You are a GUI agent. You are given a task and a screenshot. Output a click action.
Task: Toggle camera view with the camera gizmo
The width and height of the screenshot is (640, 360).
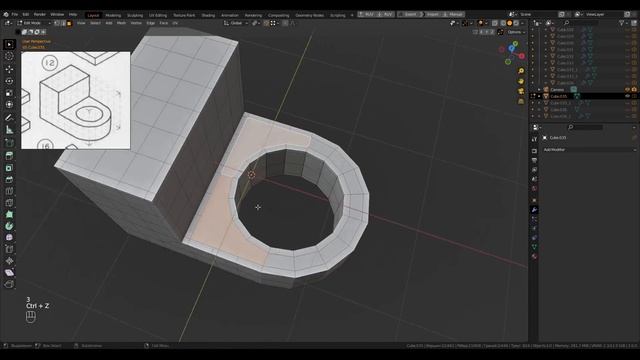[521, 91]
